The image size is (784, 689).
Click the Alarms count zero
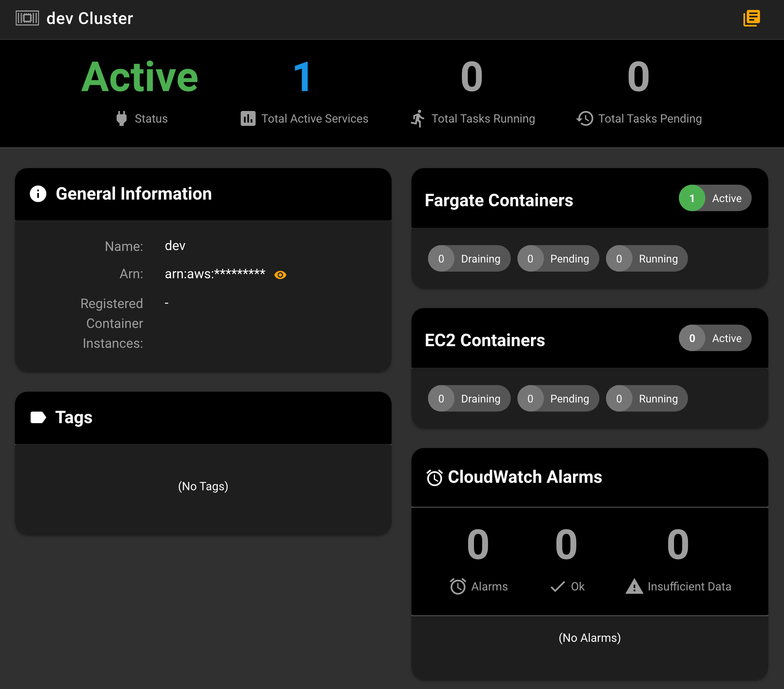click(478, 544)
